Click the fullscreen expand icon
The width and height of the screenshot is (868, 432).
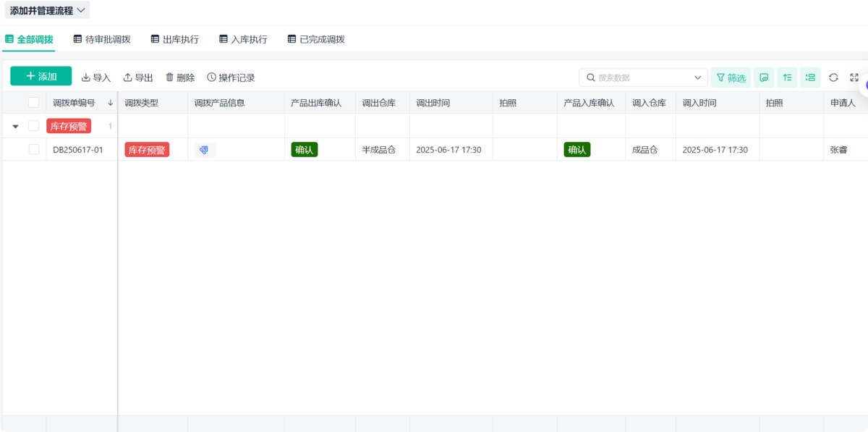854,77
